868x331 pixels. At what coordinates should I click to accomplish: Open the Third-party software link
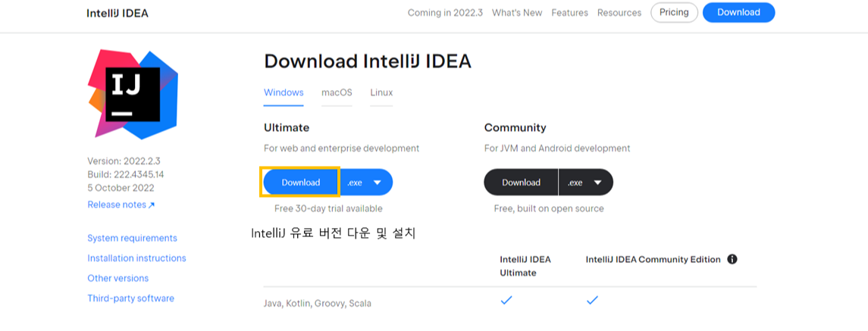[x=130, y=298]
